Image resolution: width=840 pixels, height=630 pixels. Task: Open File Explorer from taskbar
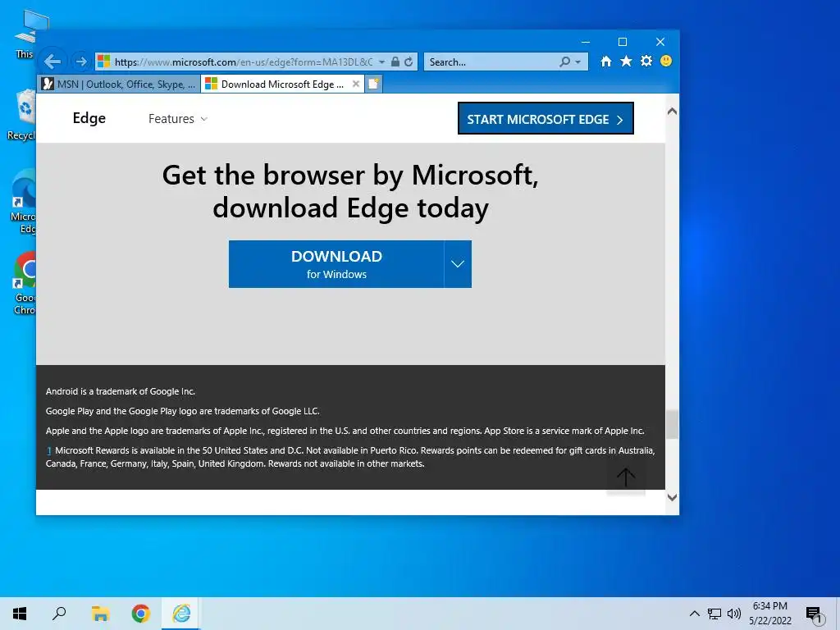100,614
